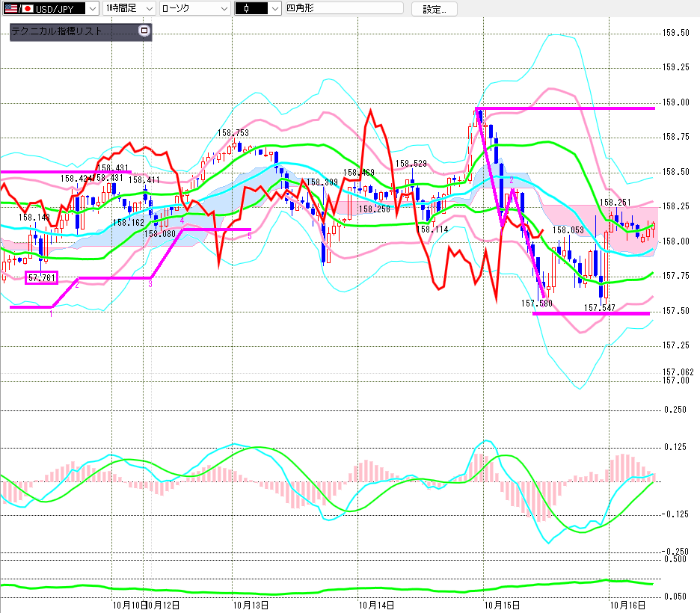Click the 設定... settings button

434,9
